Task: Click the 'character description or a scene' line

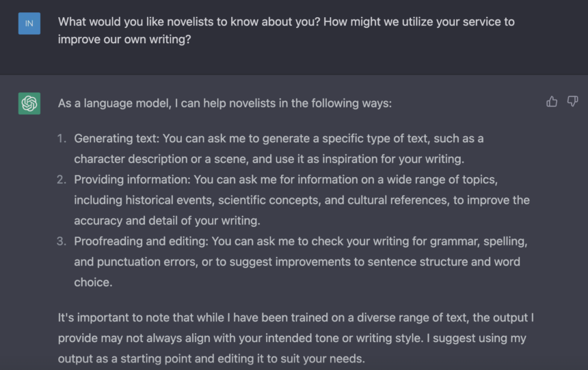Action: tap(269, 159)
